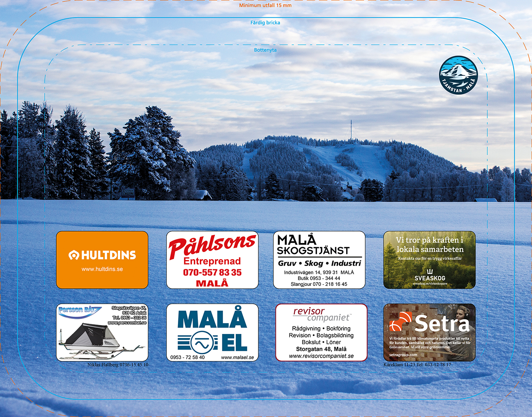
Task: Select the Kontakta oss för en trygg virkesaffär text
Action: 430,258
